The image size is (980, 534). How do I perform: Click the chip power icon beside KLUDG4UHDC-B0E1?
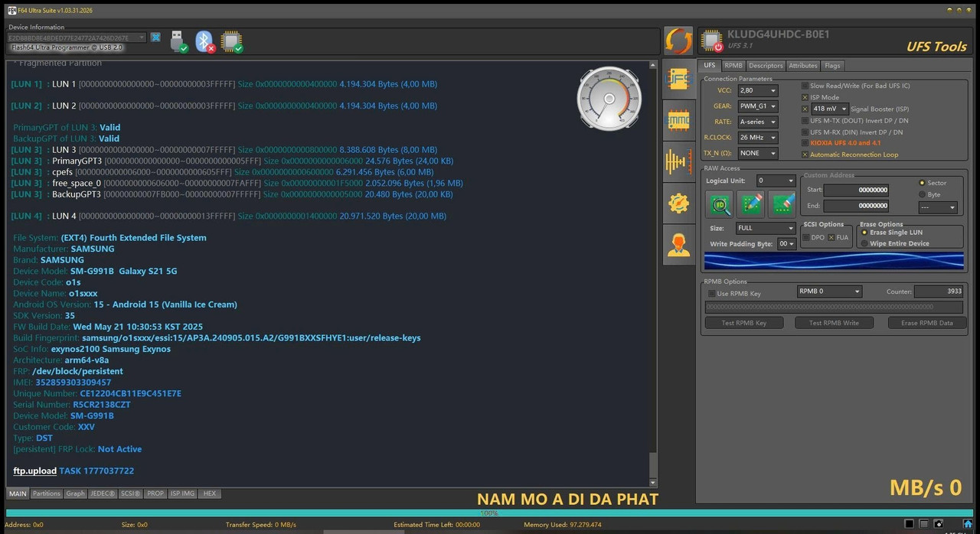tap(711, 41)
